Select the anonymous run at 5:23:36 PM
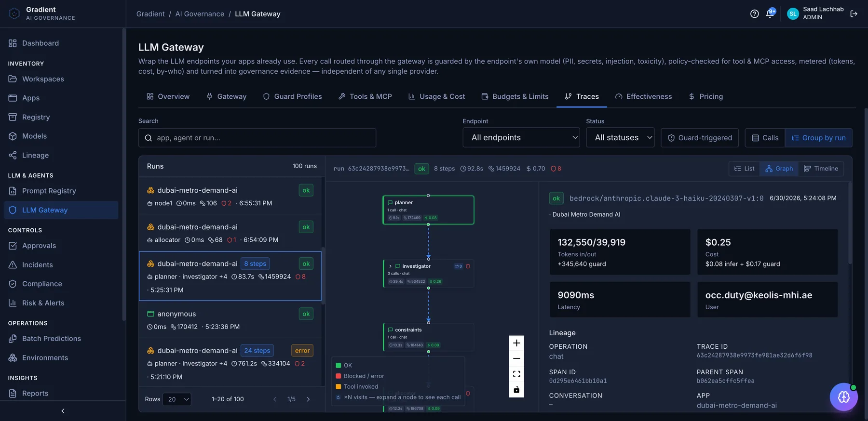This screenshot has height=421, width=868. tap(230, 320)
